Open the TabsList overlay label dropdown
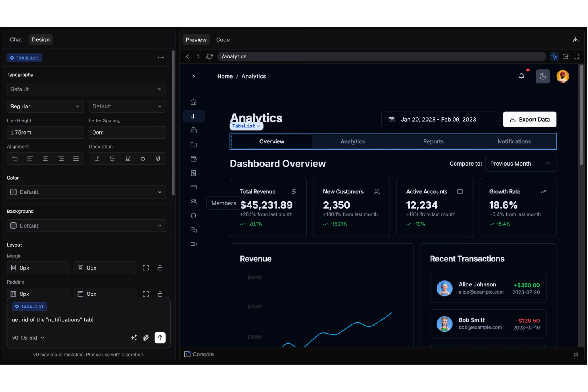Image resolution: width=588 pixels, height=392 pixels. point(246,126)
